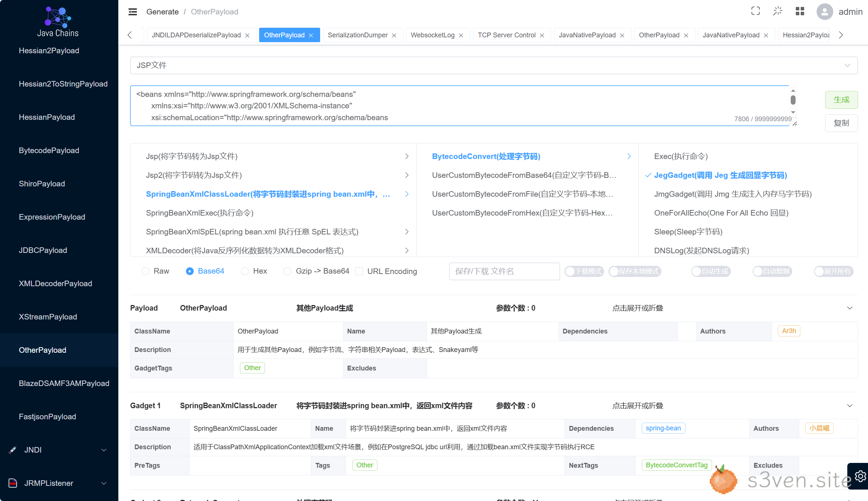This screenshot has height=501, width=868.
Task: Open the settings gear icon
Action: click(x=860, y=476)
